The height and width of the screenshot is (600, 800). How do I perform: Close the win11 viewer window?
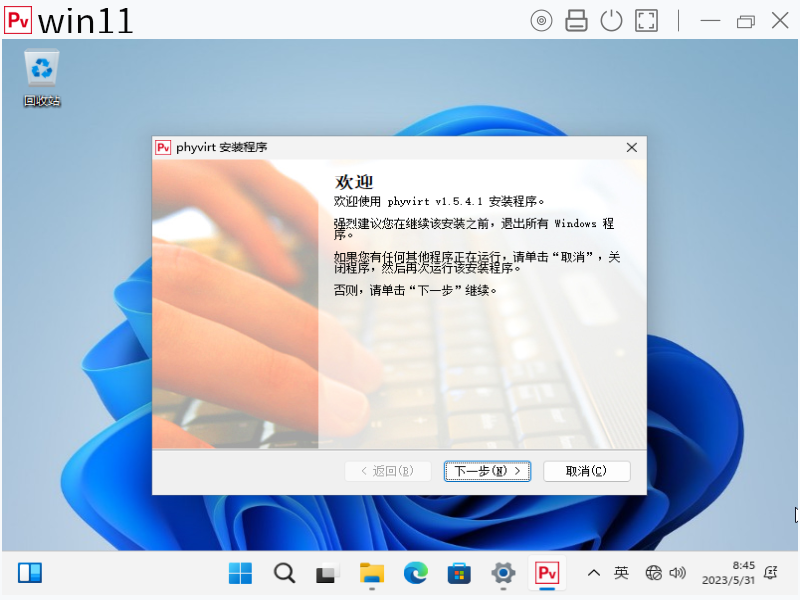(780, 21)
